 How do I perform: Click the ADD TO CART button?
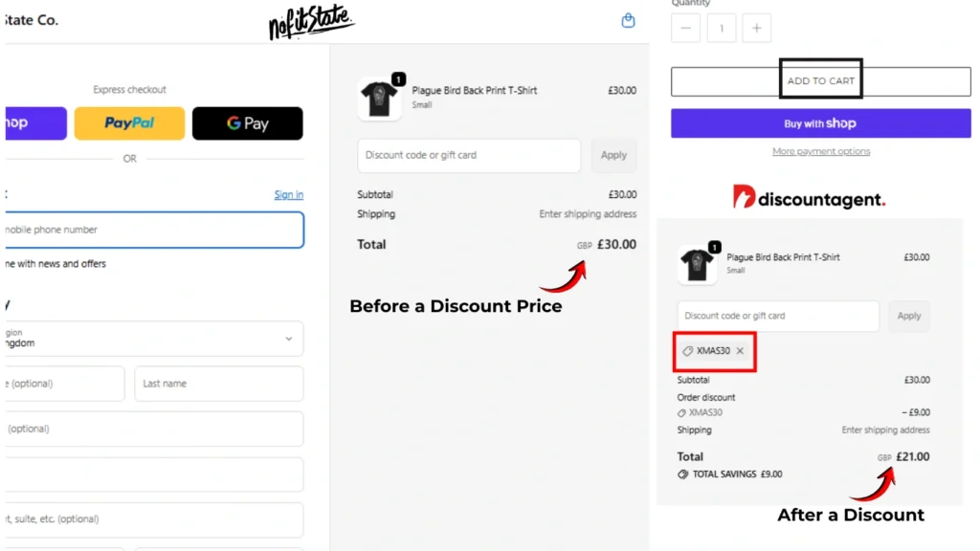click(820, 81)
